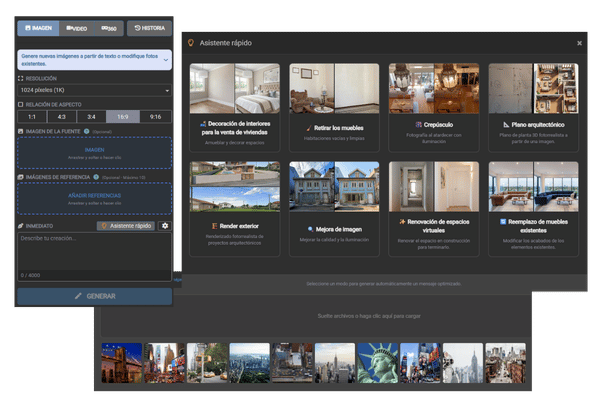This screenshot has height=400, width=600.
Task: Click the Seleccione un modo hint text
Action: 384,284
